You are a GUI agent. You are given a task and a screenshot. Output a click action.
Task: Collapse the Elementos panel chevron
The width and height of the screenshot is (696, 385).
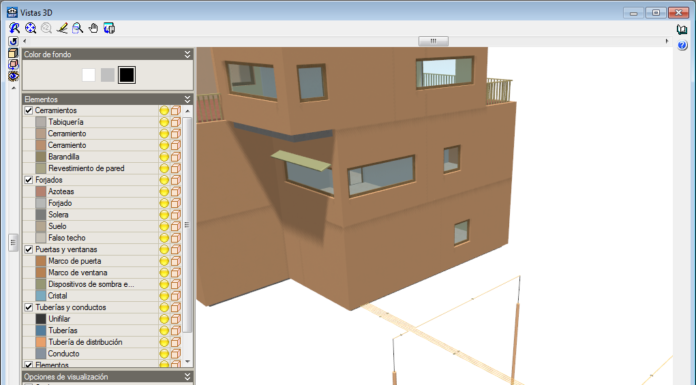pyautogui.click(x=187, y=99)
